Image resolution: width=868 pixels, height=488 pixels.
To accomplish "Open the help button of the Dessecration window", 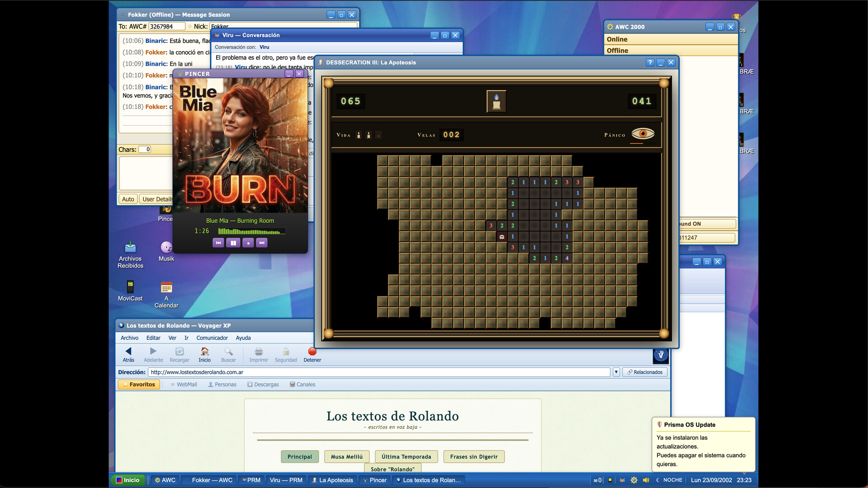I will pyautogui.click(x=650, y=62).
